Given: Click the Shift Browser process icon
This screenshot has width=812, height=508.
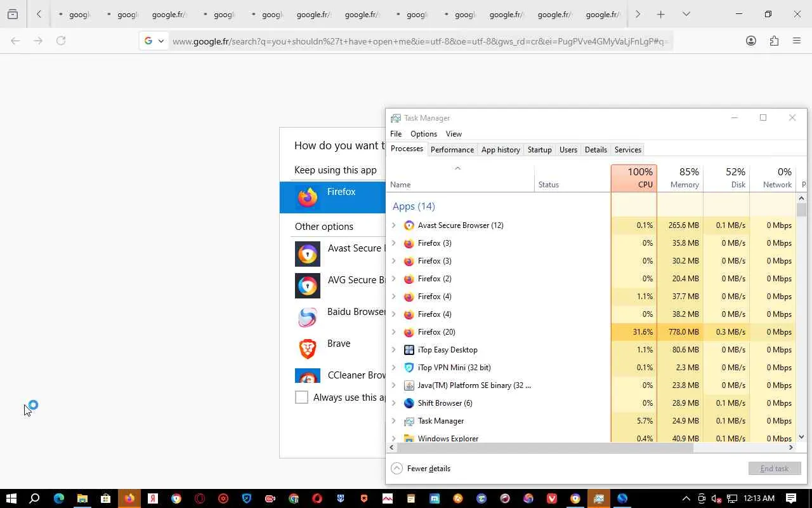Looking at the screenshot, I should (409, 403).
